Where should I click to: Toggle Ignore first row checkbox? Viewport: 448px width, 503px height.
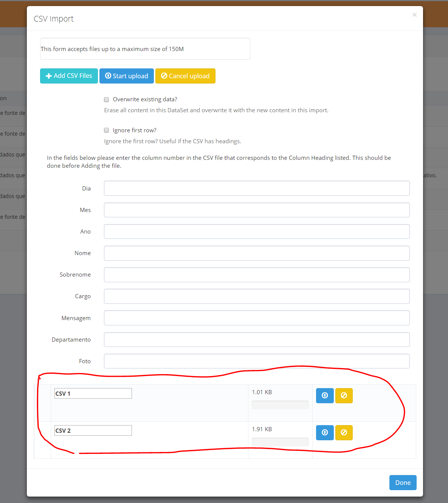pos(107,130)
